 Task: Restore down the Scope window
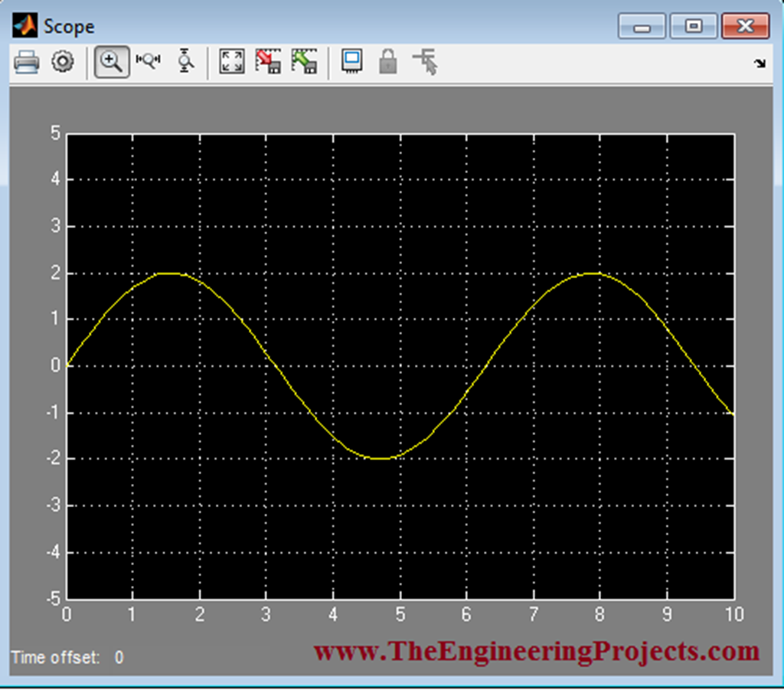click(693, 26)
